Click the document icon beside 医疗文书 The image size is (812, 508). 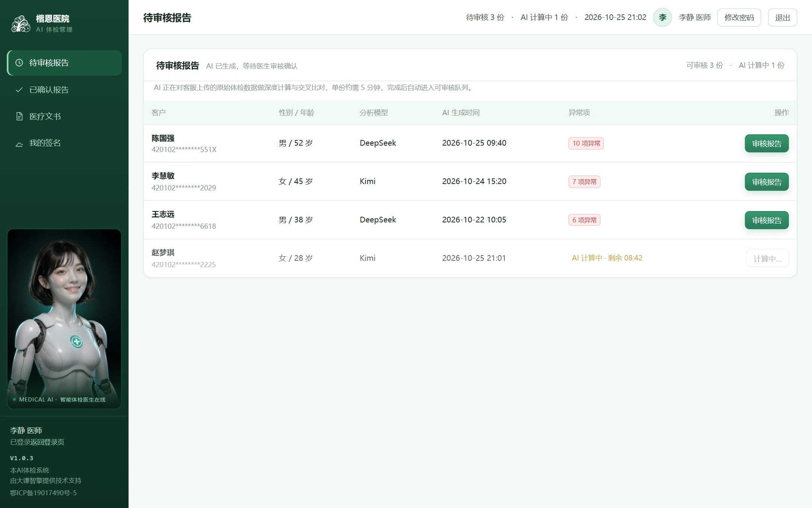(19, 116)
